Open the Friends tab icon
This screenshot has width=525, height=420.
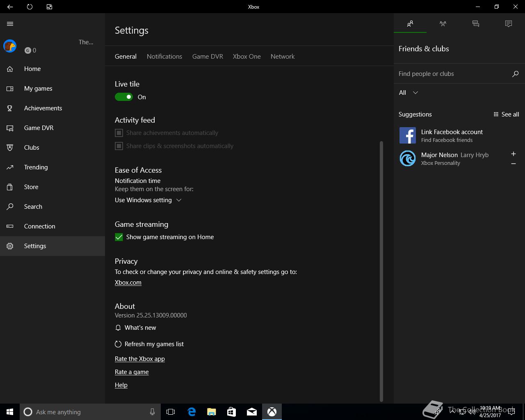click(x=410, y=24)
